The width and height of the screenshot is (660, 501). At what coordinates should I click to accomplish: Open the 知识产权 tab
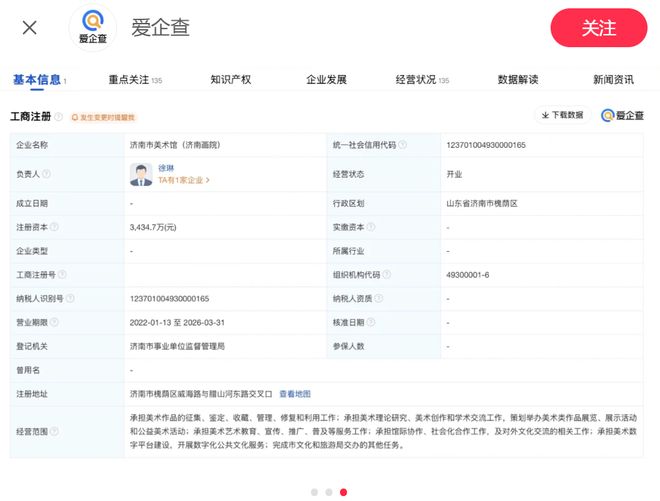(x=230, y=79)
